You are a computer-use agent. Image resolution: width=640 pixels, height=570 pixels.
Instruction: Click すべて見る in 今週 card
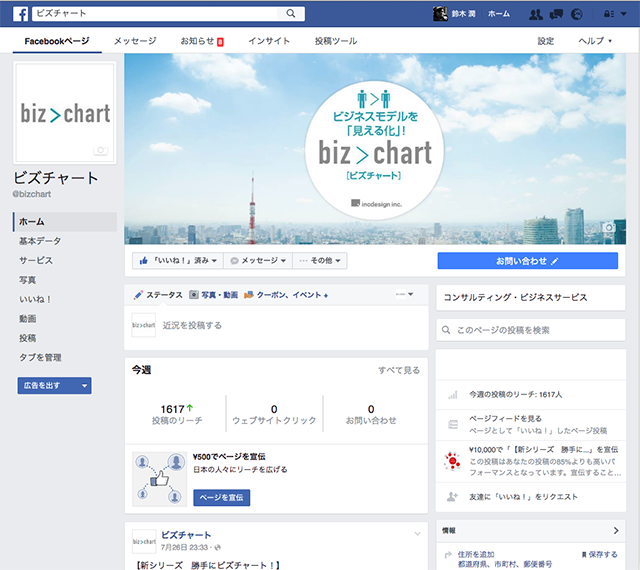click(x=399, y=370)
